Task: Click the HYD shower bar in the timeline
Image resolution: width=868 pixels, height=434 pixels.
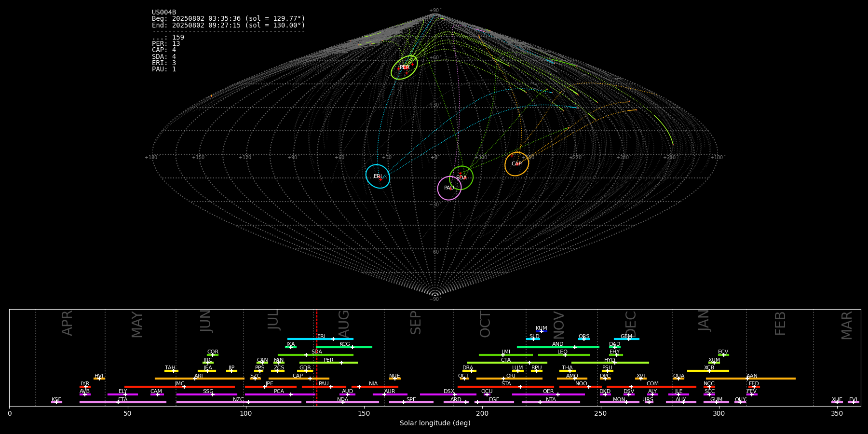Action: [x=610, y=363]
